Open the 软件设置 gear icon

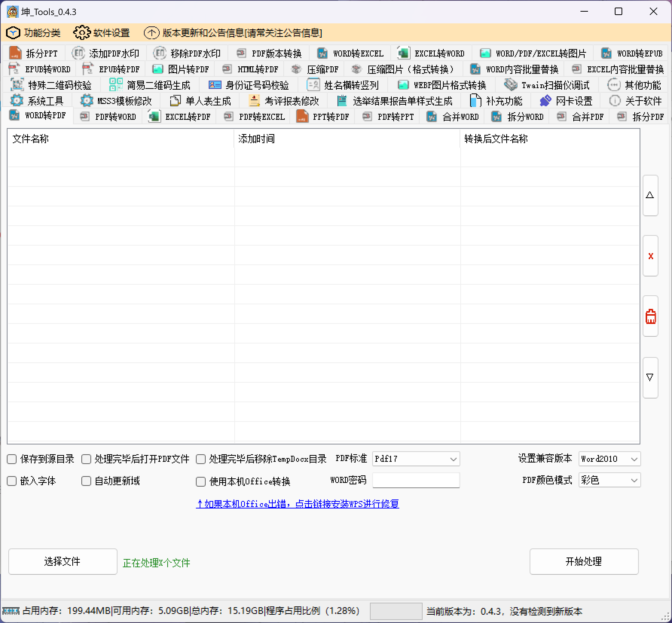coord(82,33)
